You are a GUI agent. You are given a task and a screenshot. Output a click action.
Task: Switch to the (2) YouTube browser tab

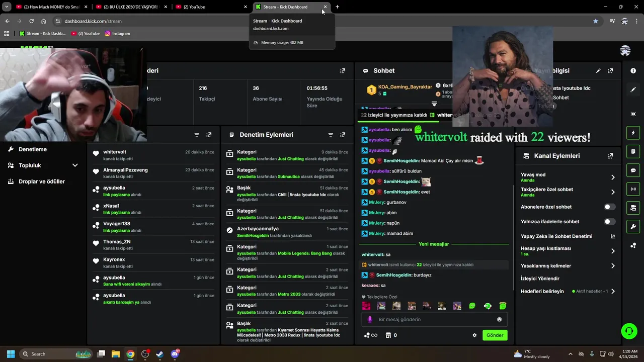click(211, 7)
